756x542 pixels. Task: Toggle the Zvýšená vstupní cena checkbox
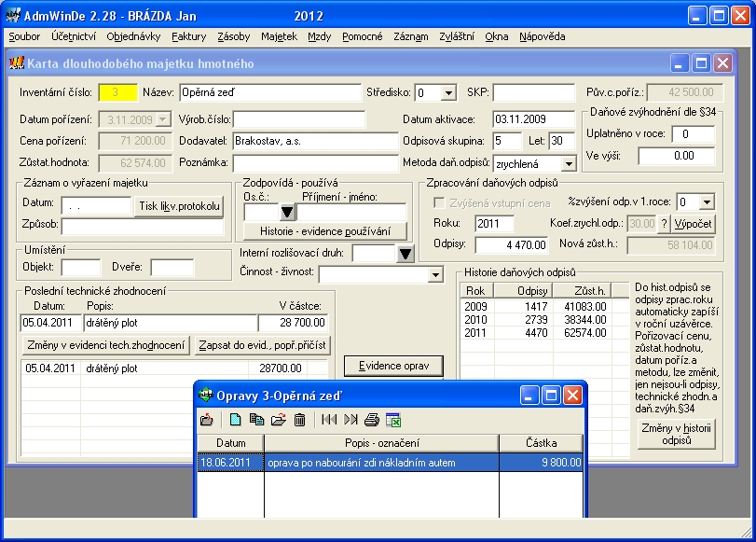pos(439,203)
